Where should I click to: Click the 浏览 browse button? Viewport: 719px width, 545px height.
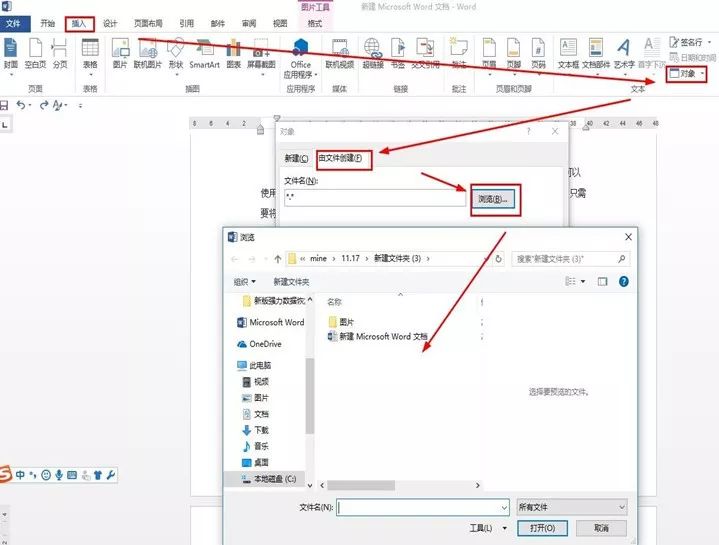click(493, 199)
